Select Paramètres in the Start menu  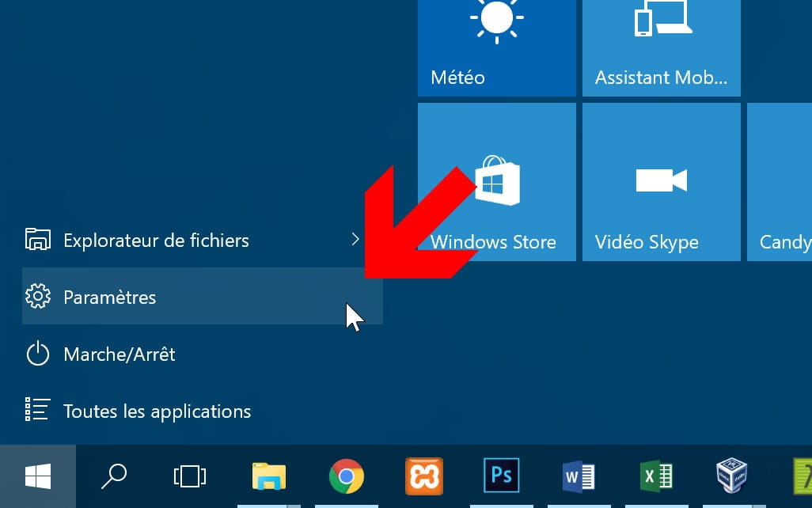(x=203, y=296)
